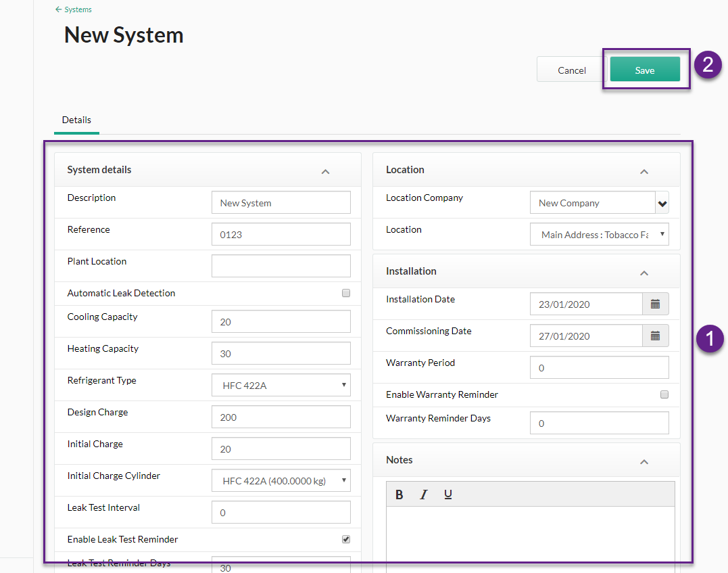Edit the Description field
Viewport: 728px width, 573px height.
point(281,203)
